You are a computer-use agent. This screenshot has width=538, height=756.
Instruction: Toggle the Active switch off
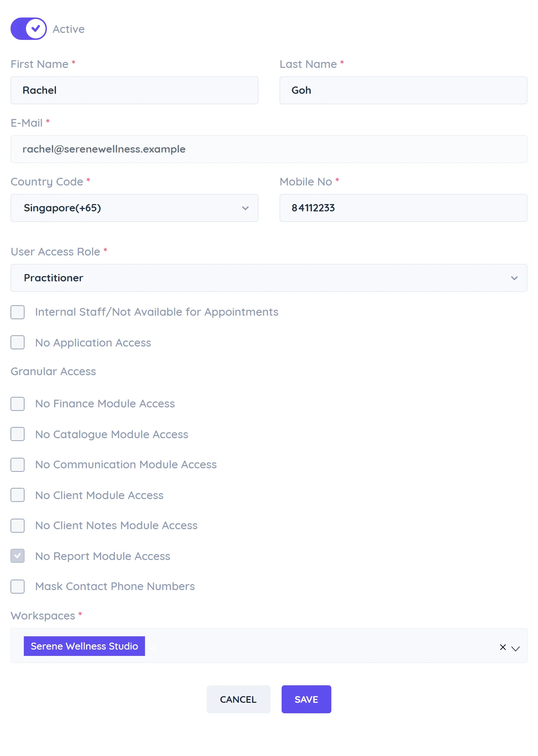pos(29,29)
